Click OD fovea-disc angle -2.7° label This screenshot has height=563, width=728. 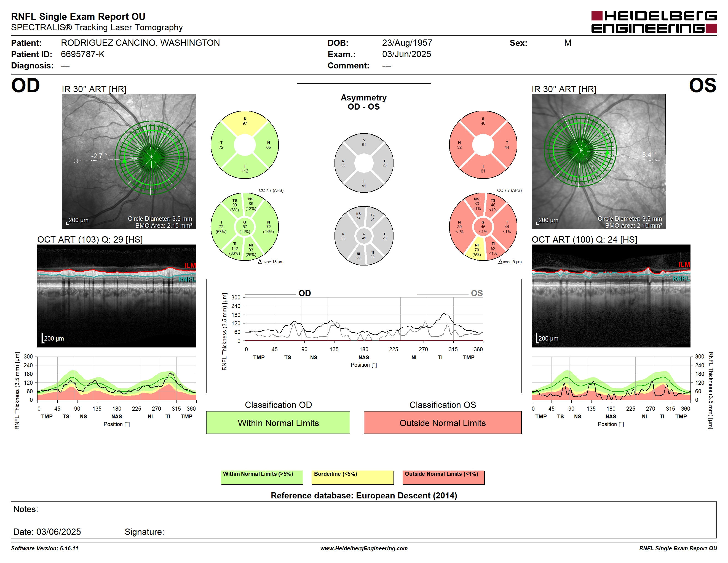point(99,156)
